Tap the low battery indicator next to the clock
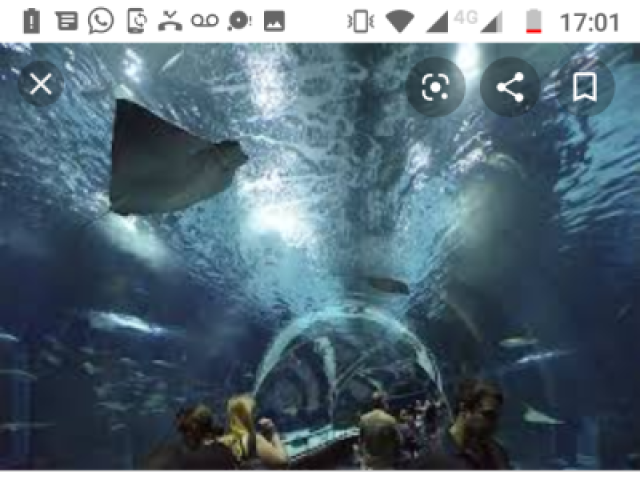 click(x=533, y=21)
